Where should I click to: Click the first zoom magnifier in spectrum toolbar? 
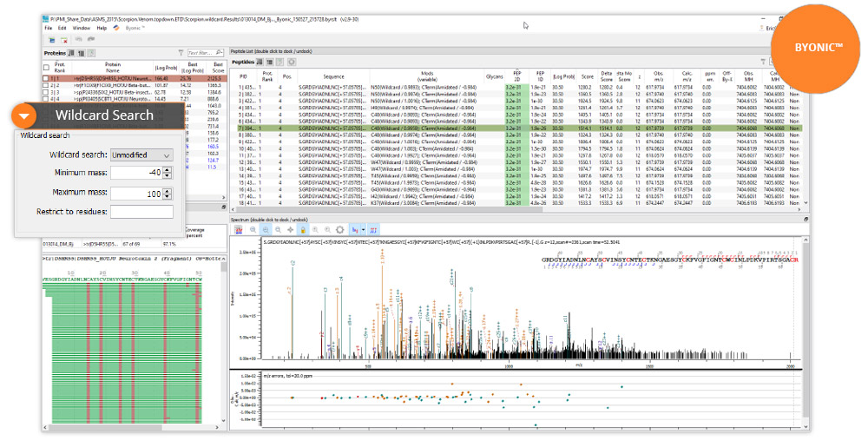(x=253, y=230)
